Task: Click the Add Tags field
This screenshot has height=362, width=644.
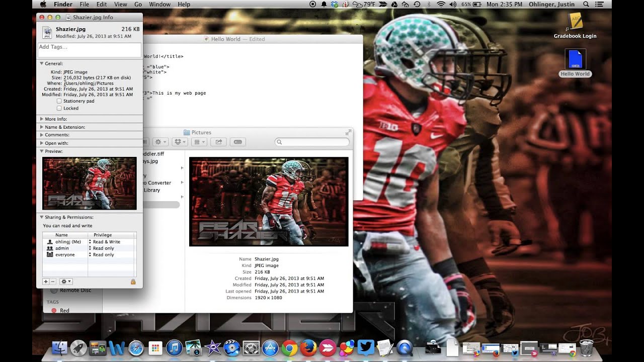Action: [x=90, y=50]
